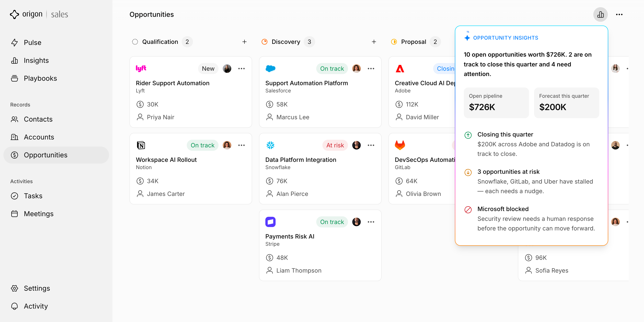This screenshot has height=322, width=644.
Task: Click the Closing this quarter insight
Action: [x=531, y=144]
